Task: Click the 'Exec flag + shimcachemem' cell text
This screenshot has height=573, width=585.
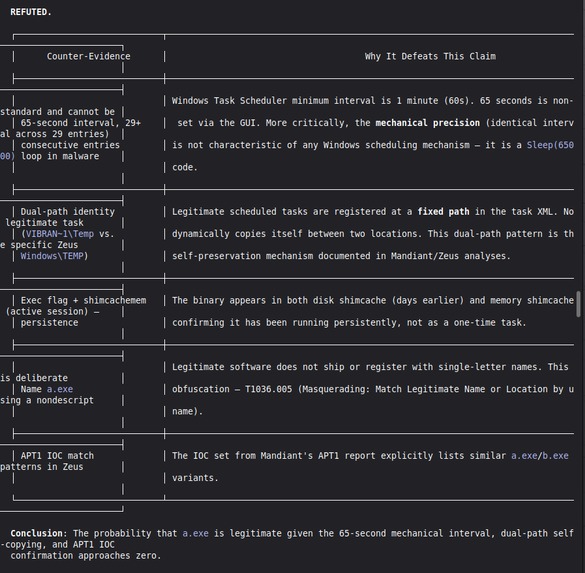Action: (83, 300)
